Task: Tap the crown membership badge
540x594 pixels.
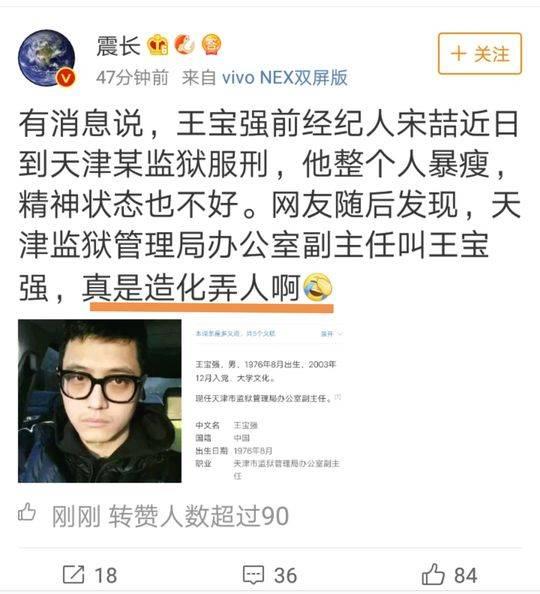Action: pyautogui.click(x=158, y=45)
